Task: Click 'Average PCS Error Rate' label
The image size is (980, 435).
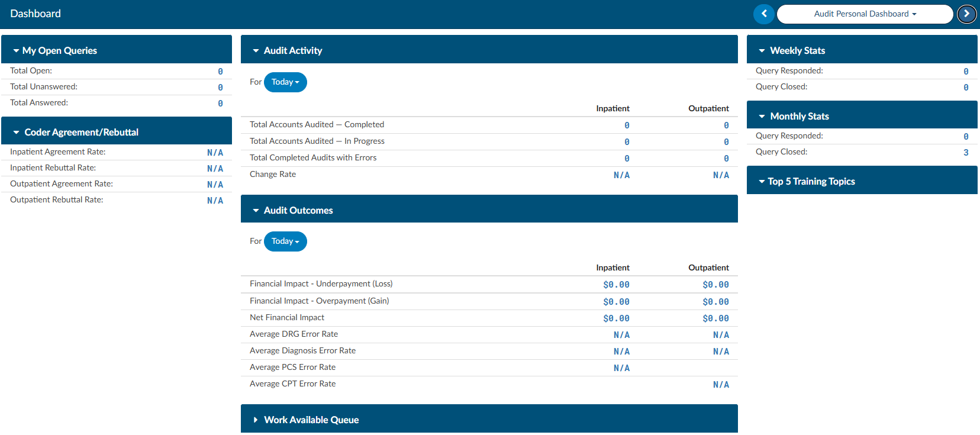Action: click(x=292, y=367)
